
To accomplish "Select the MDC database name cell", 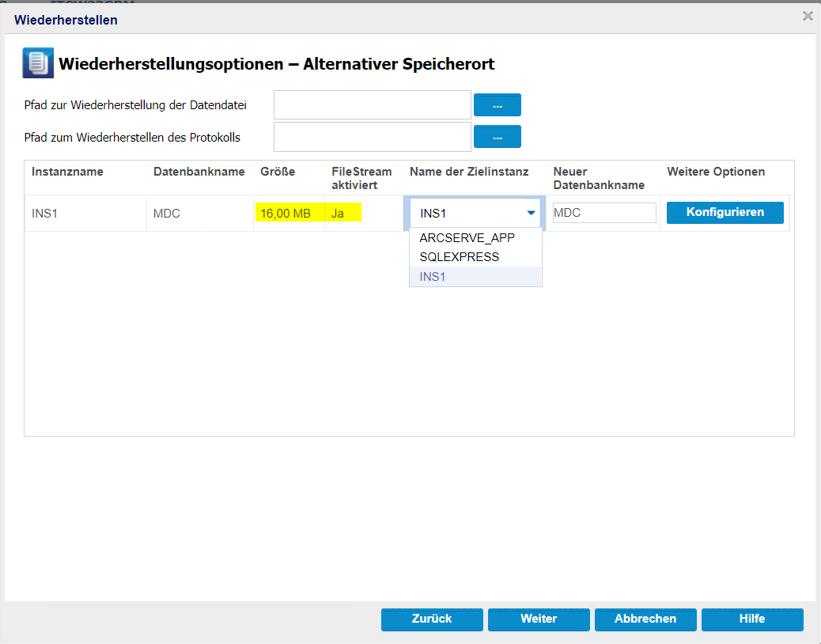I will click(168, 213).
